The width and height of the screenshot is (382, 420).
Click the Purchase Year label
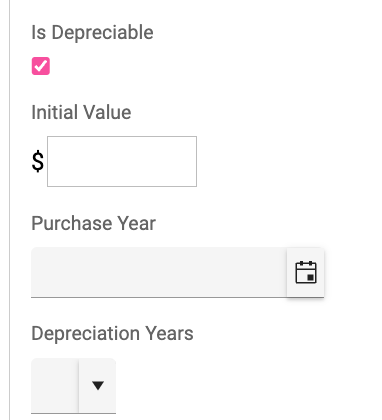point(93,223)
